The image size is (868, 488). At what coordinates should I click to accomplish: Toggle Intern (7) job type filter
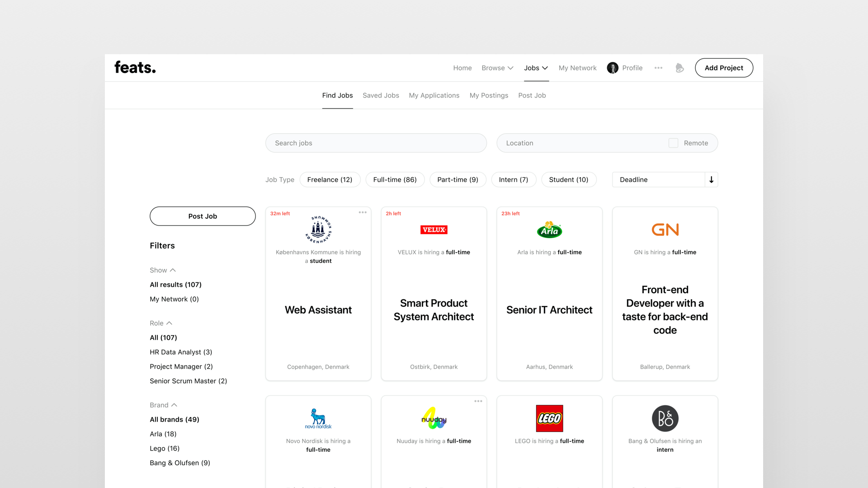pyautogui.click(x=514, y=180)
